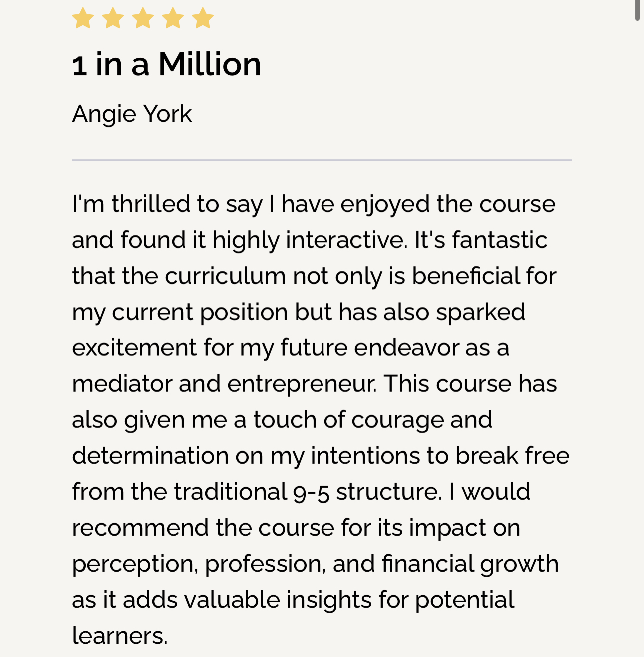Click the horizontal divider below the author

pos(322,160)
